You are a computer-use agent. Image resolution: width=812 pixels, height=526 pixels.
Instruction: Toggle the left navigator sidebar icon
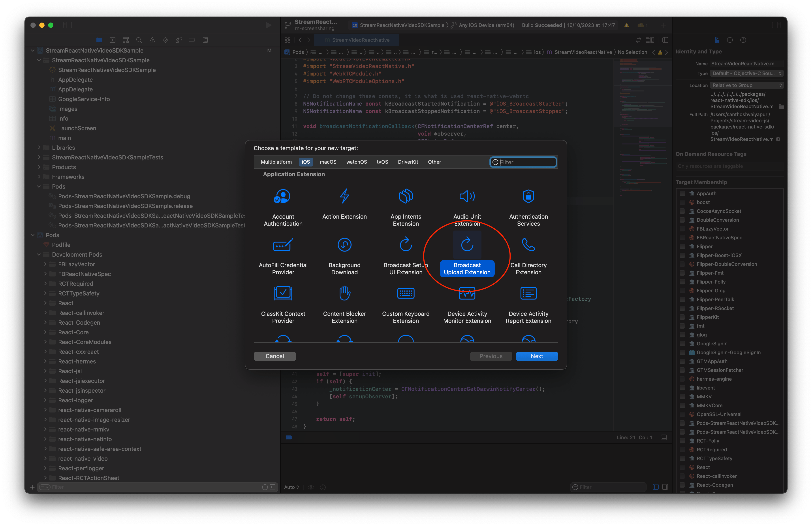68,25
